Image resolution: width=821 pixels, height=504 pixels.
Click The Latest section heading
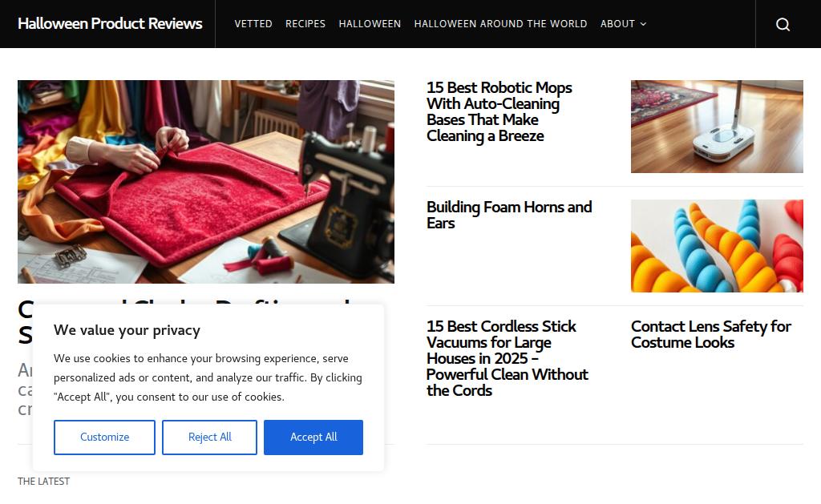44,482
